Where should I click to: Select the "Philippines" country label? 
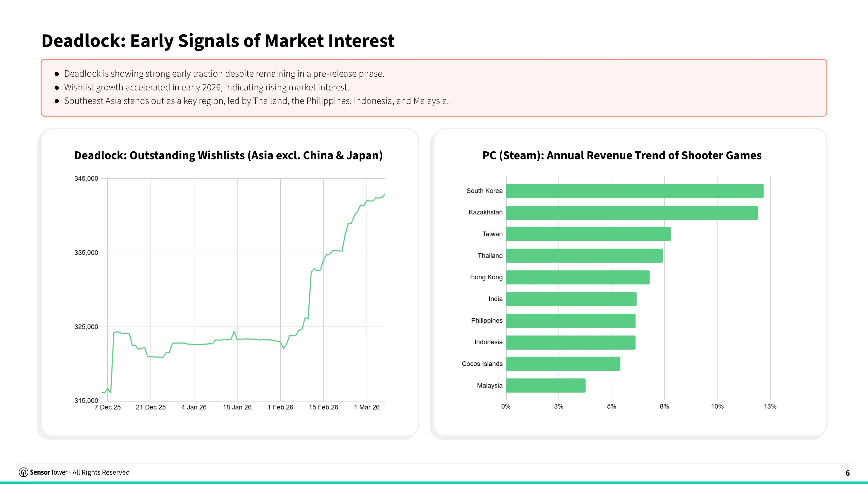coord(487,320)
